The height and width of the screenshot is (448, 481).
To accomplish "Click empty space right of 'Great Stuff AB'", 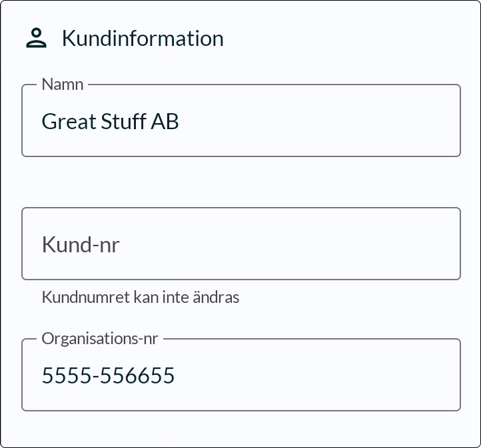I will [319, 121].
